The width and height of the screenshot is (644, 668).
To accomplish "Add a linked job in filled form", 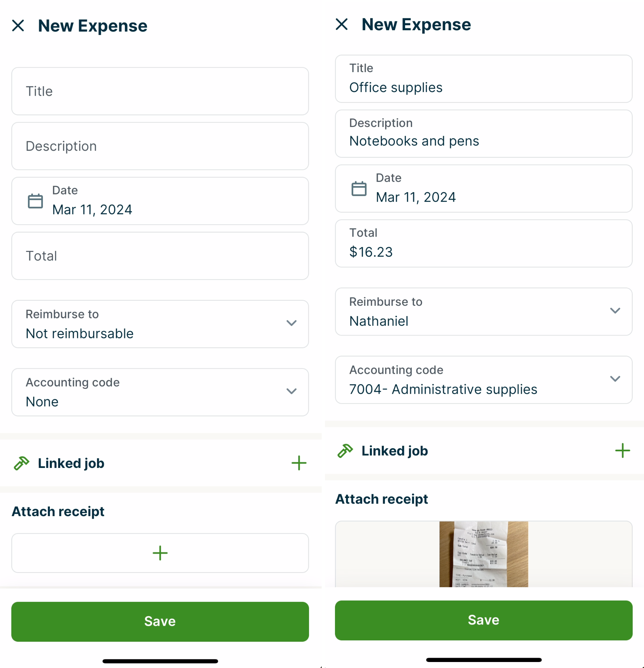I will 622,451.
